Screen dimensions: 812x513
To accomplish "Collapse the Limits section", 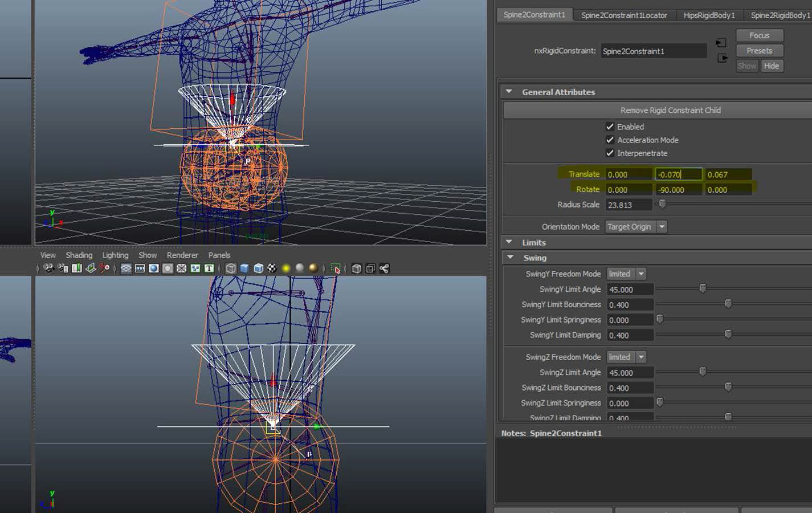I will click(509, 242).
